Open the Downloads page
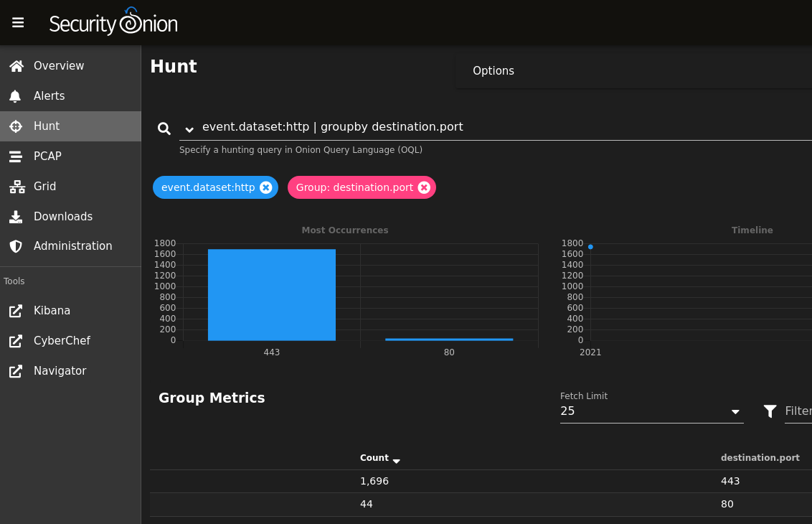Image resolution: width=812 pixels, height=524 pixels. [70, 216]
